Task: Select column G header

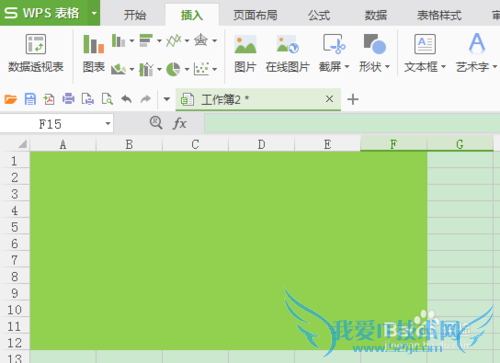Action: click(x=460, y=144)
